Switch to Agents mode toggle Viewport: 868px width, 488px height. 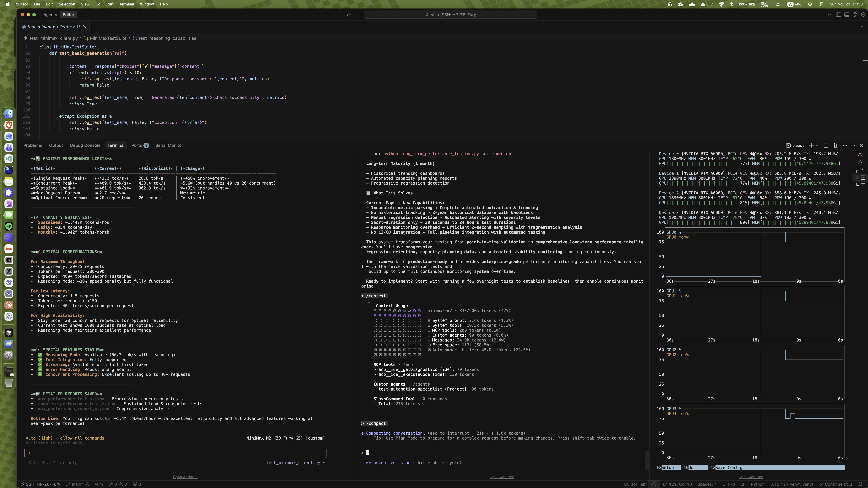(x=50, y=14)
